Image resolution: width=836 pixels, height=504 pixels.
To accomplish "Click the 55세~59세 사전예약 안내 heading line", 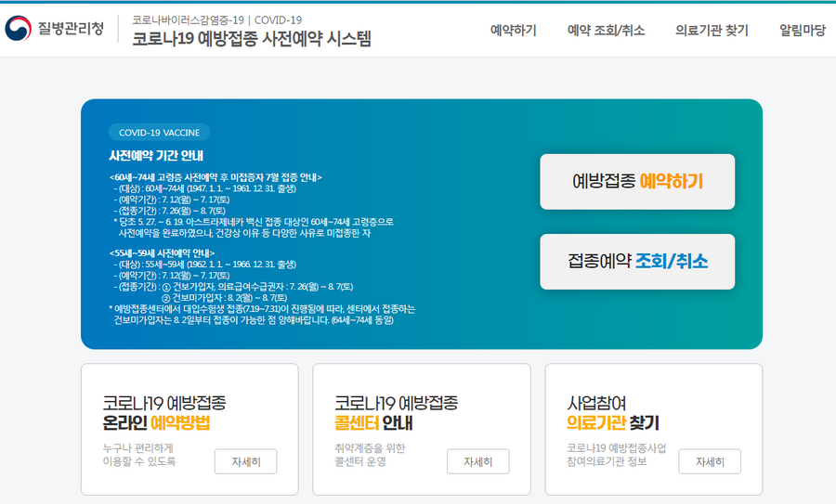I will (162, 253).
